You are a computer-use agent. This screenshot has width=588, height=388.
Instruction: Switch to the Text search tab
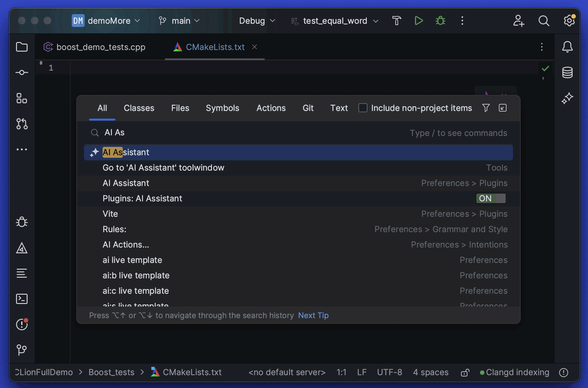point(339,108)
